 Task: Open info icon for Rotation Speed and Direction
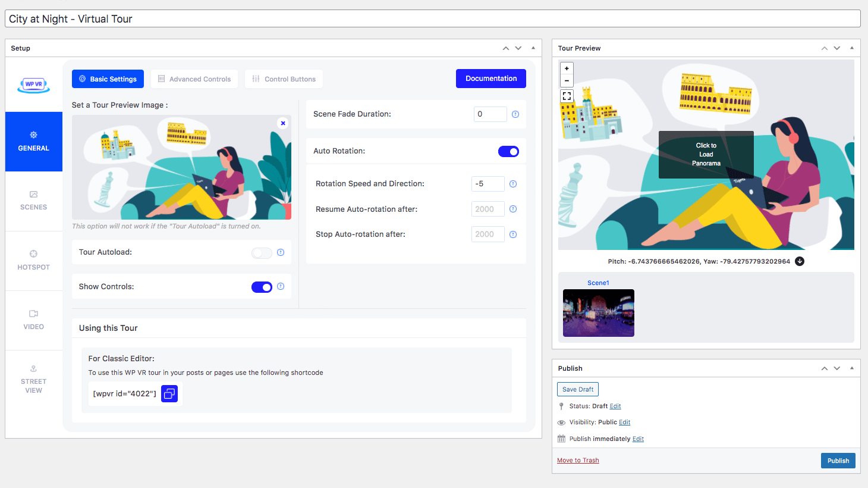(513, 184)
